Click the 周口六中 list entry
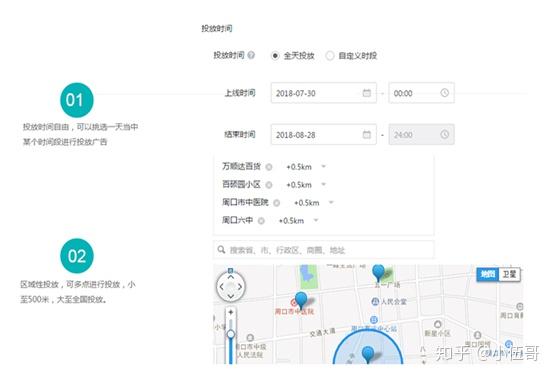554x377 pixels. coord(237,220)
